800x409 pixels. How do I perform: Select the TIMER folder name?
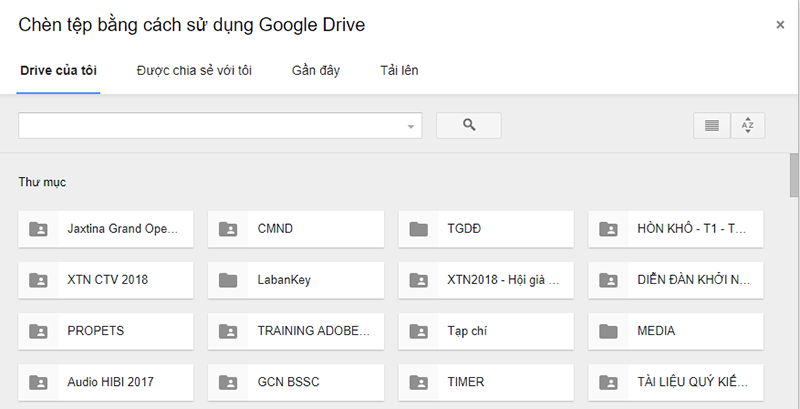point(466,382)
